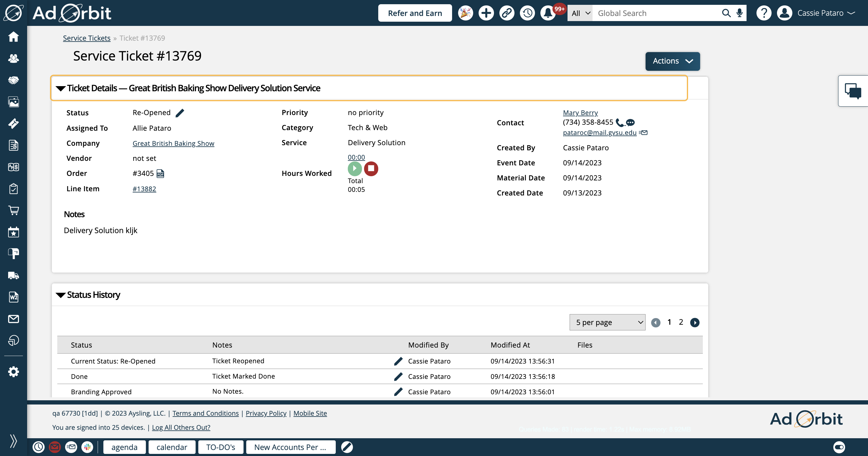Start the hours worked timer play button
Viewport: 868px width, 456px height.
[354, 168]
